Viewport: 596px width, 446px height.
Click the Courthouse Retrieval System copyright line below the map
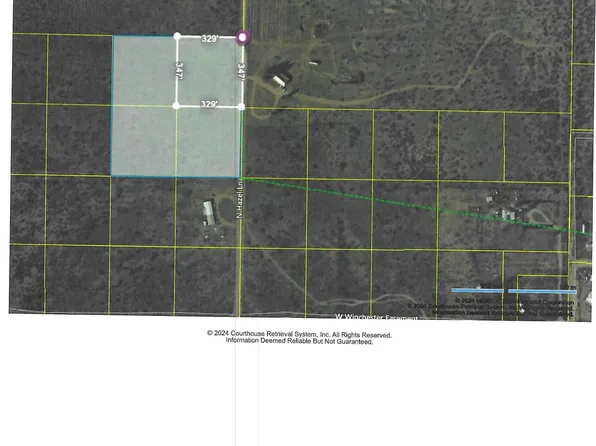[x=300, y=334]
